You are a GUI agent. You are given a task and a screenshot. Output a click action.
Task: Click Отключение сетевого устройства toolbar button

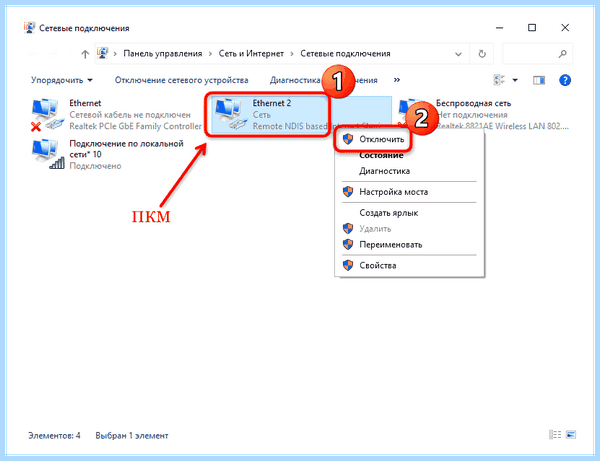[181, 80]
